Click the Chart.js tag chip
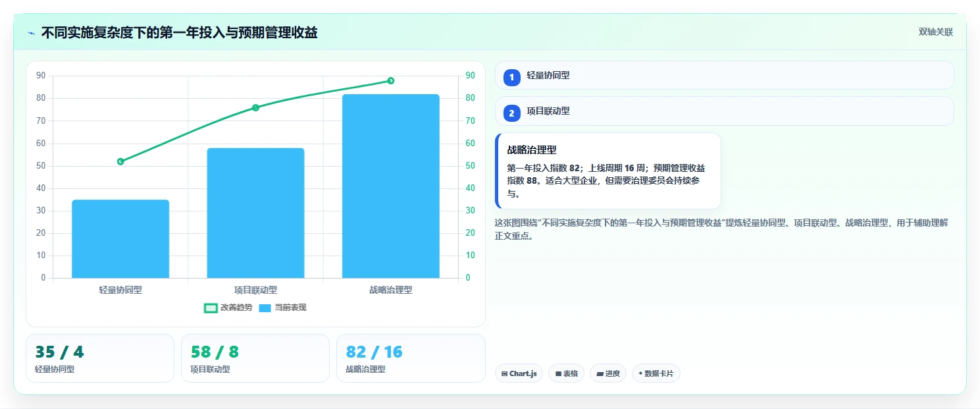The image size is (980, 409). coord(519,373)
